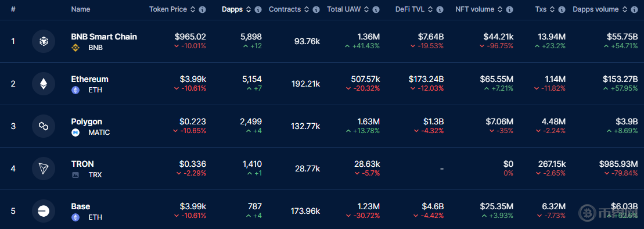Click Base contracts value 173.96k

[305, 212]
